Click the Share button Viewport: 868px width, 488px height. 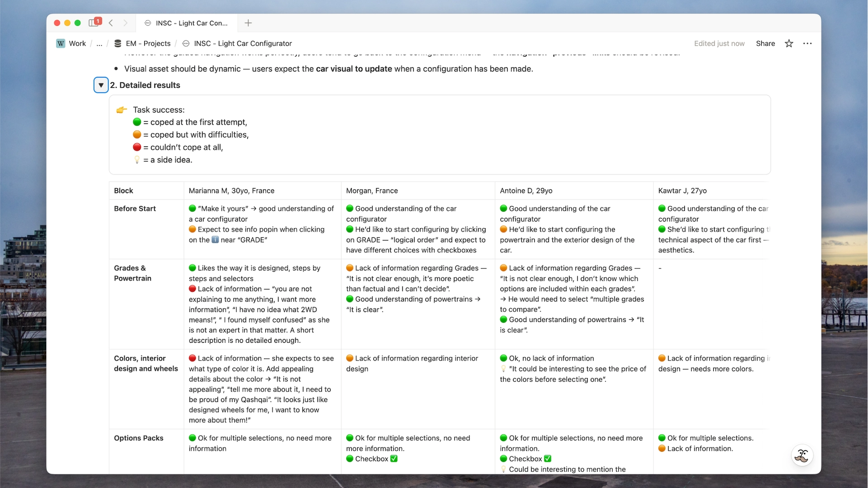[x=765, y=43]
